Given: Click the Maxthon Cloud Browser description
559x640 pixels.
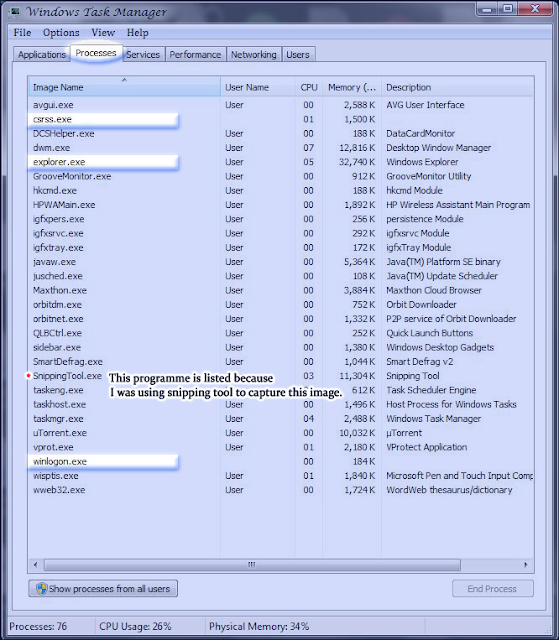Looking at the screenshot, I should (434, 290).
